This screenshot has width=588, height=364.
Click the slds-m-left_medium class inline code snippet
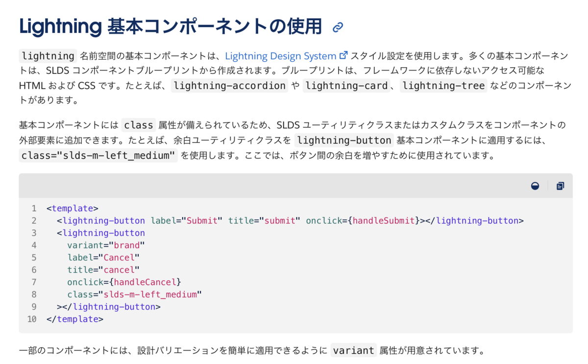97,155
